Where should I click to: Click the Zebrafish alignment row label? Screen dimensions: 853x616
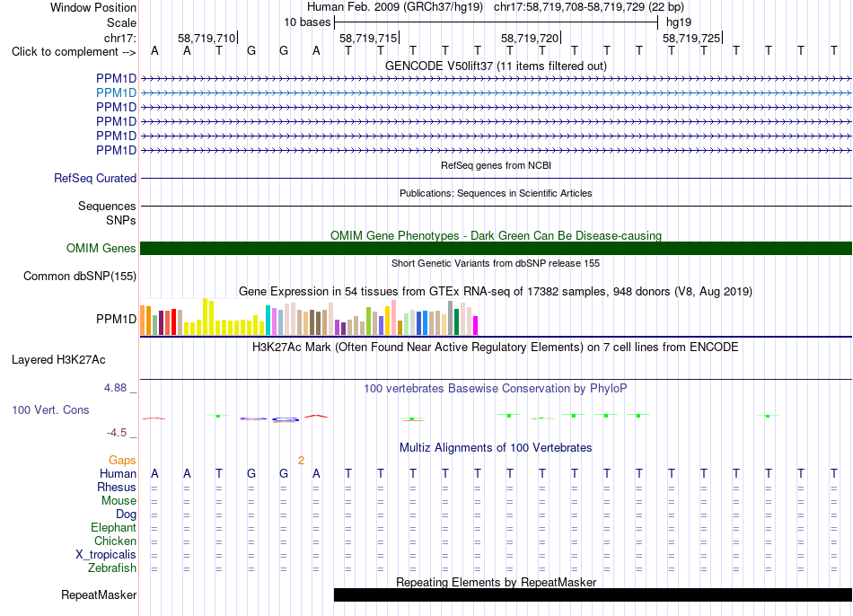tap(111, 568)
